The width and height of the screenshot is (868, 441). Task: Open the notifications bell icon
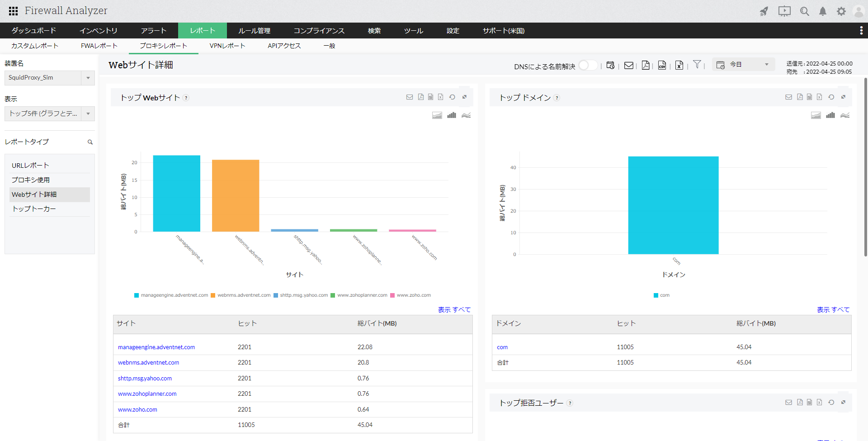(x=823, y=11)
